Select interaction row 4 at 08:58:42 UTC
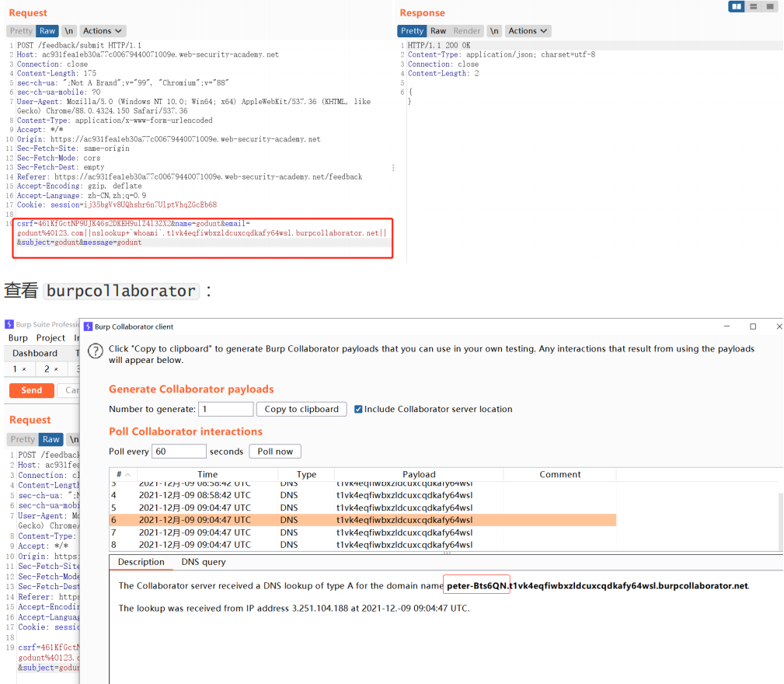 point(363,495)
